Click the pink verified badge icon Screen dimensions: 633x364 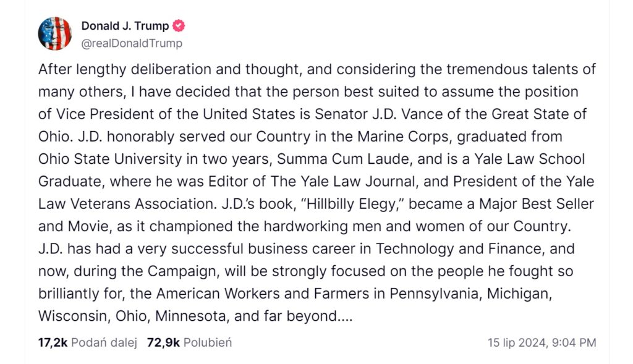coord(179,26)
